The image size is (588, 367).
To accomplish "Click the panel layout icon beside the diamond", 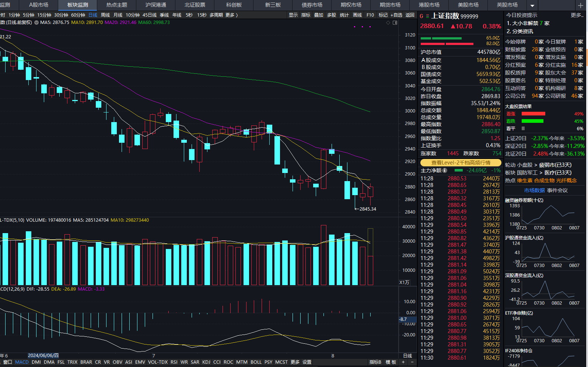I will [395, 23].
